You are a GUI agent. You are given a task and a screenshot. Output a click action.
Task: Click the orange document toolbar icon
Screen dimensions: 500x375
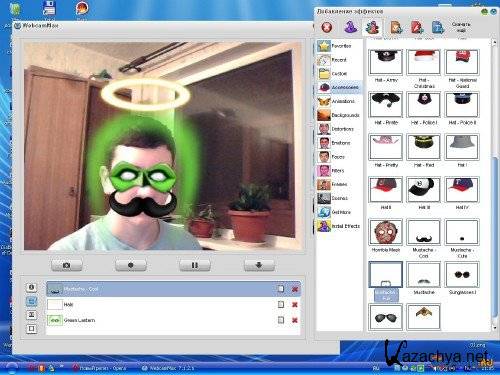coord(396,27)
